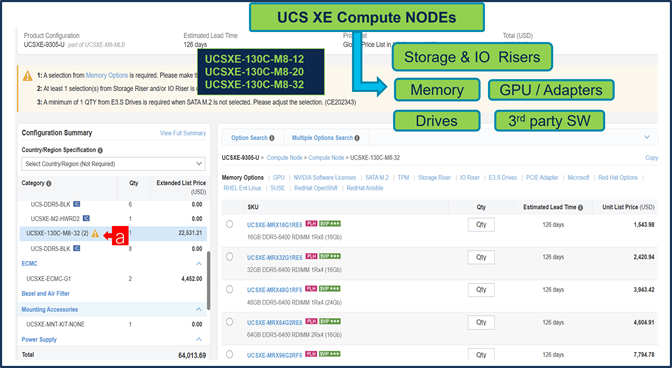Open the TPM category
Screen dimensions: 672x368
point(403,177)
